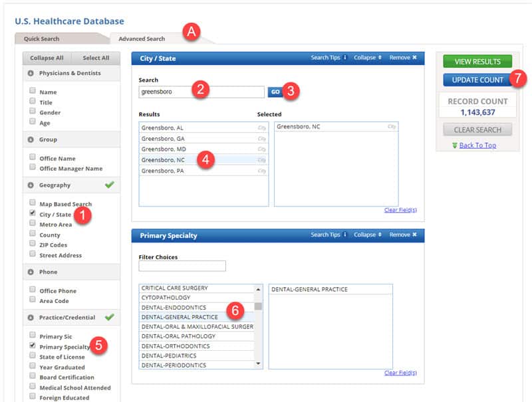Screen dimensions: 532x402
Task: Check the County checkbox
Action: (x=32, y=233)
